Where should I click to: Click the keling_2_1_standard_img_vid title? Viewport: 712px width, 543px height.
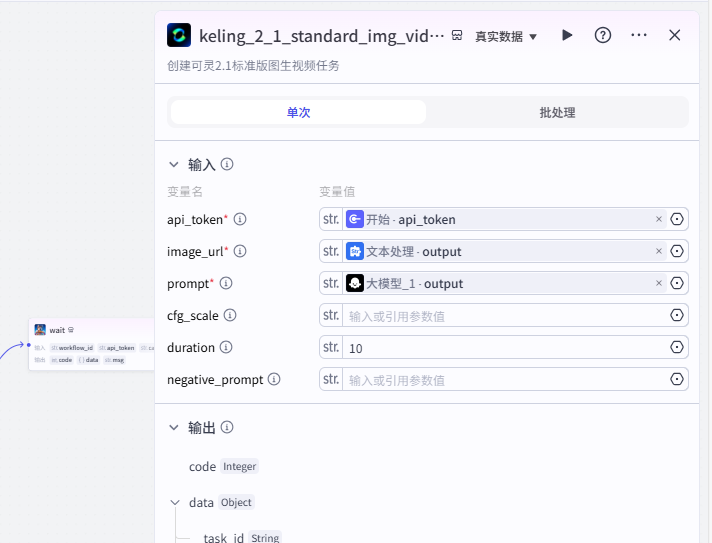pyautogui.click(x=321, y=36)
